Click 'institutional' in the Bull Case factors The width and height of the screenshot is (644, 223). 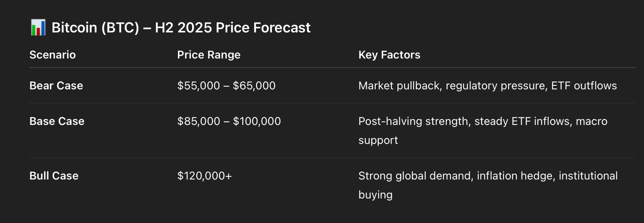pyautogui.click(x=588, y=176)
